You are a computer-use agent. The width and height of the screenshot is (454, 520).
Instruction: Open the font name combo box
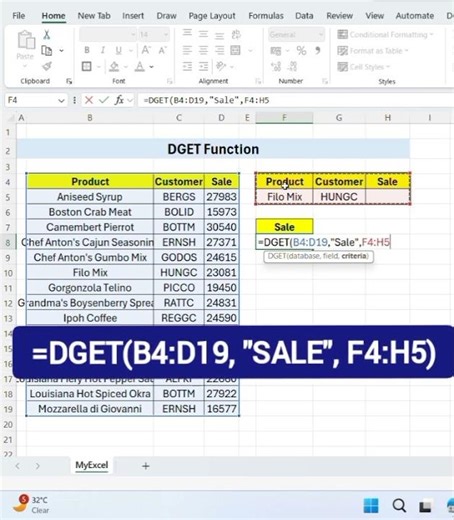click(x=108, y=35)
